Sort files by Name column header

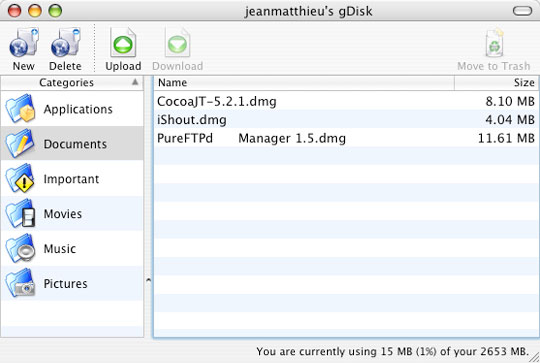point(304,83)
